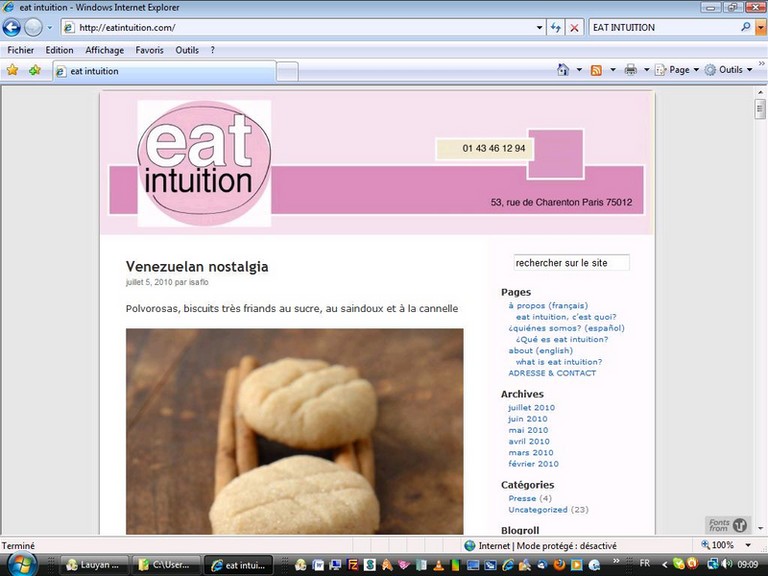
Task: Launch Internet Explorer from the quick launch icons
Action: pos(507,565)
